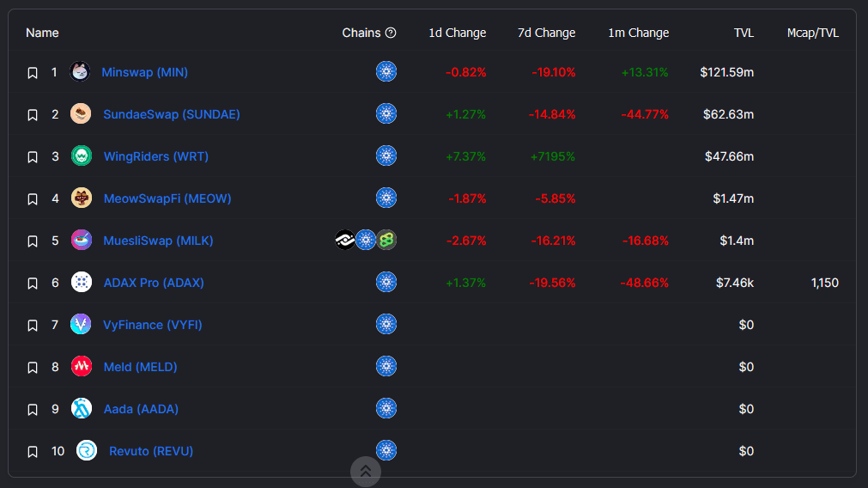Open the Revuto (REVU) protocol page

[x=151, y=451]
